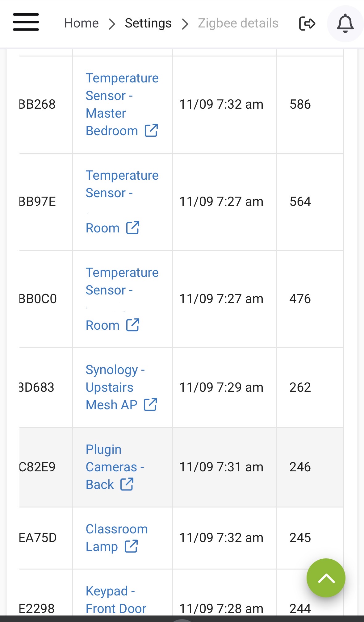Navigate to Settings breadcrumb

[x=148, y=23]
